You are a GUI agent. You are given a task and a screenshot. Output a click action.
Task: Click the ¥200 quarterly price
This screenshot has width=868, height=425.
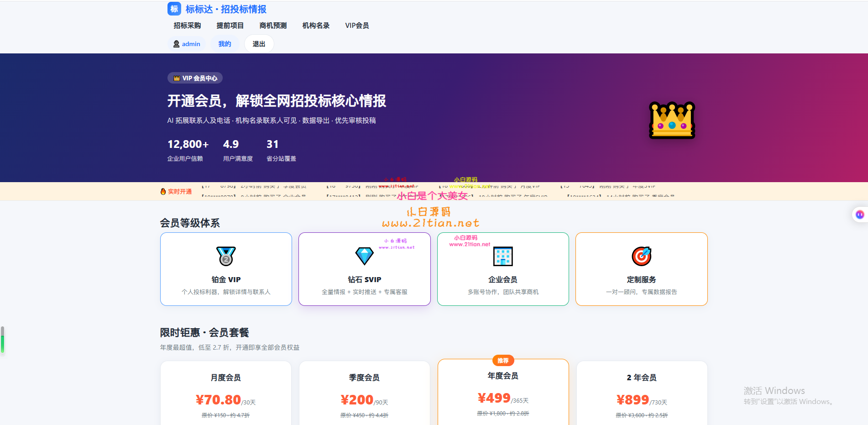357,400
